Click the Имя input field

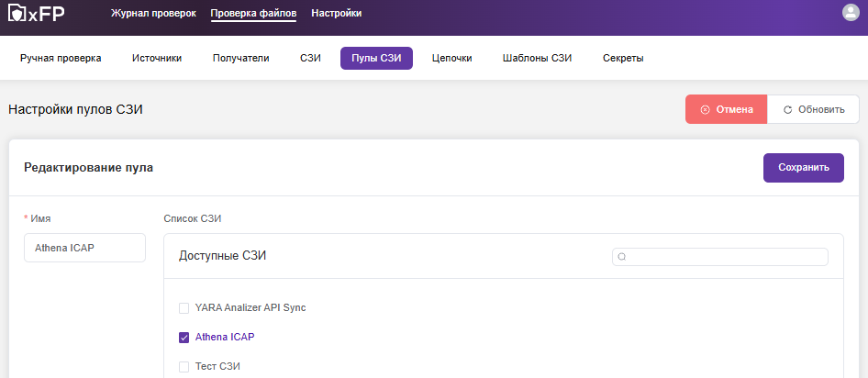tap(84, 248)
